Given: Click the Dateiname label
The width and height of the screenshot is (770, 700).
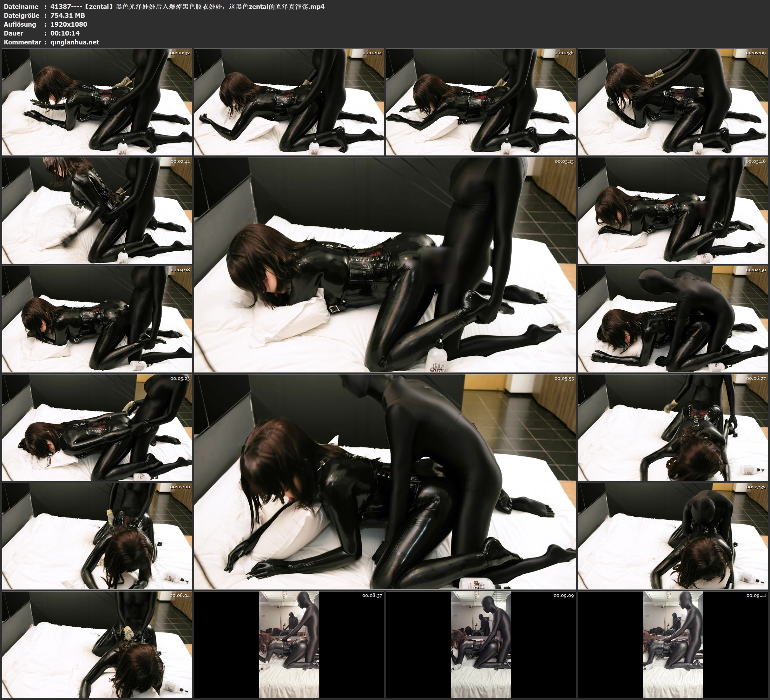Looking at the screenshot, I should (x=21, y=6).
